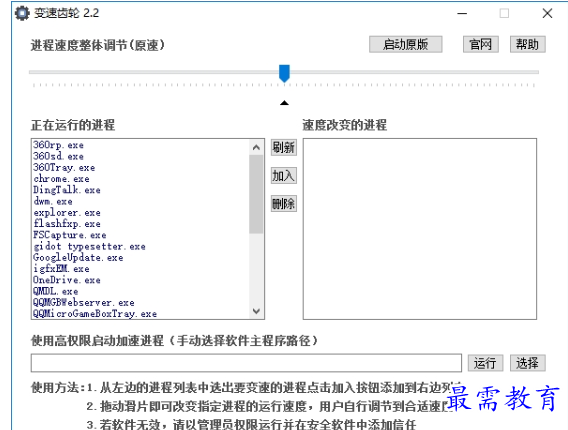Select DingTalk.exe in the process list
The image size is (568, 430).
click(x=67, y=190)
